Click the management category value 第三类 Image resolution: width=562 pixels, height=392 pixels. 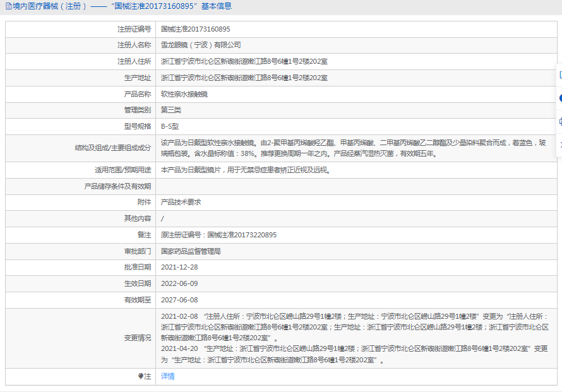[170, 110]
